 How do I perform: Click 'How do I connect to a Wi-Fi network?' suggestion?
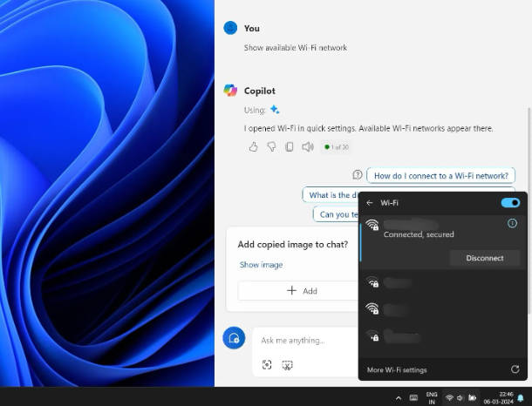441,175
